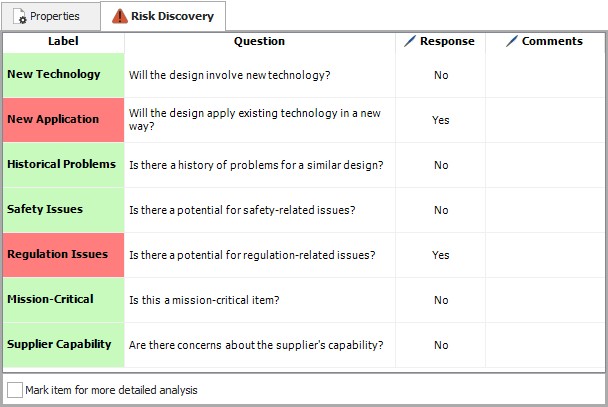Viewport: 608px width, 407px height.
Task: Click the pencil icon beside Response header
Action: (409, 41)
